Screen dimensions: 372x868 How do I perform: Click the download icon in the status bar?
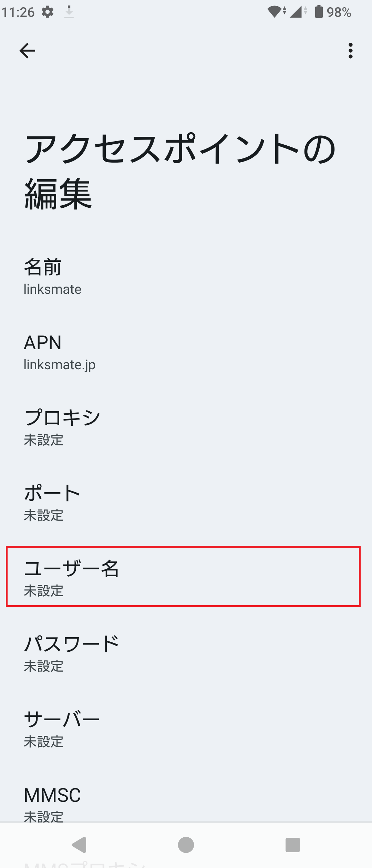pos(69,11)
